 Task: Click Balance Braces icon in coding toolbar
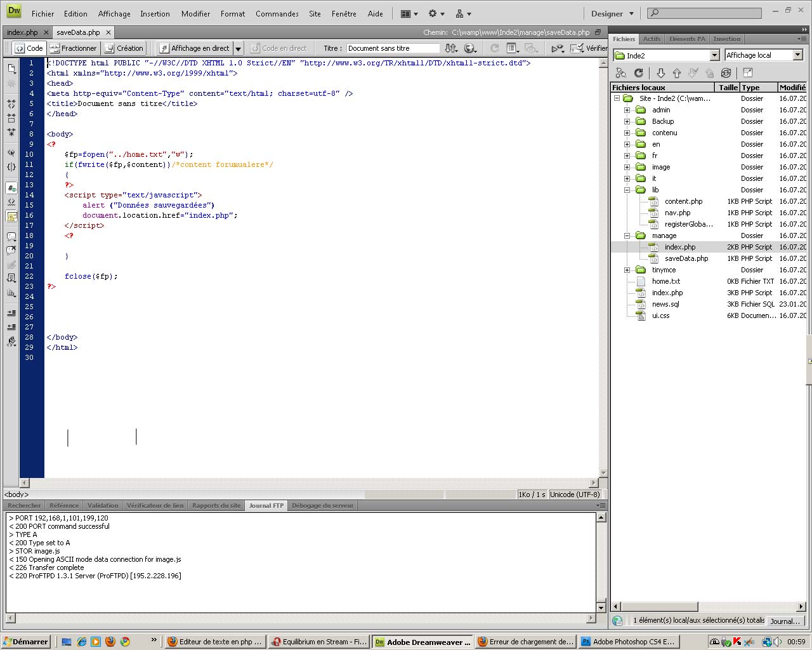11,167
